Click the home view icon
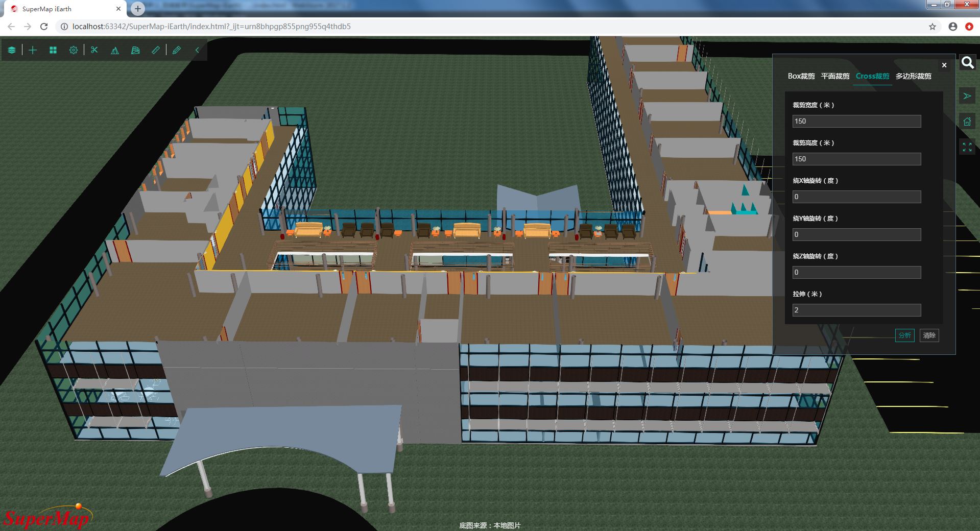Image resolution: width=980 pixels, height=531 pixels. click(967, 122)
